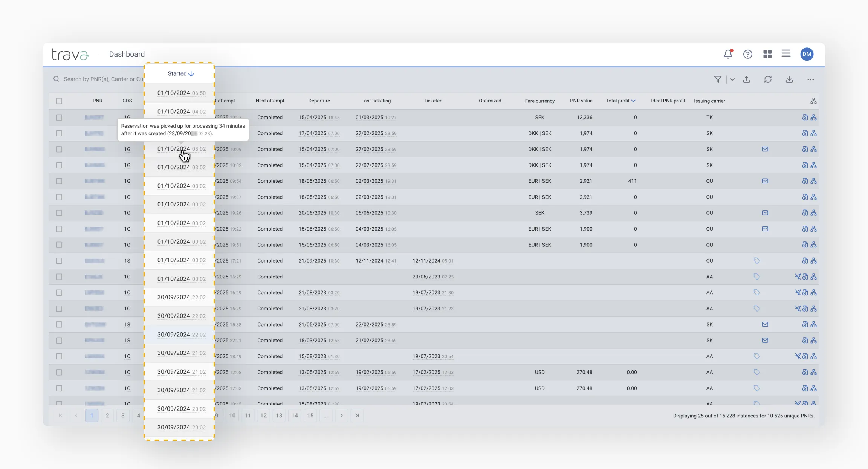Tick the checkbox for the 18/03/2025 departure row
868x469 pixels.
pos(59,341)
